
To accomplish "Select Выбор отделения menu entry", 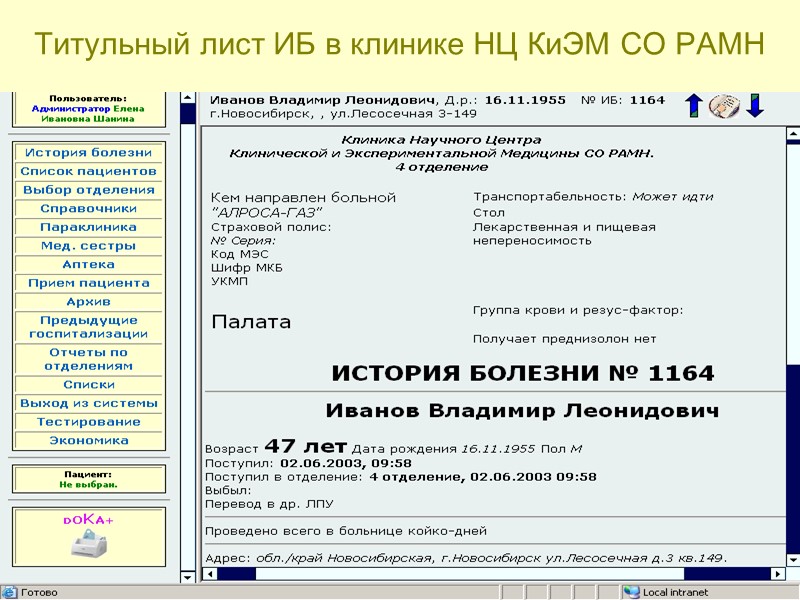I will (x=89, y=190).
